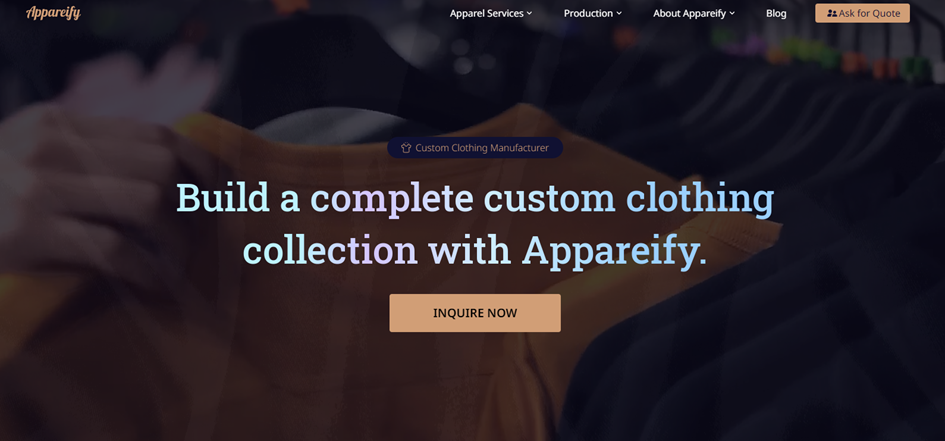Click the 'collection with' text in the headline
The height and width of the screenshot is (441, 945).
point(377,250)
